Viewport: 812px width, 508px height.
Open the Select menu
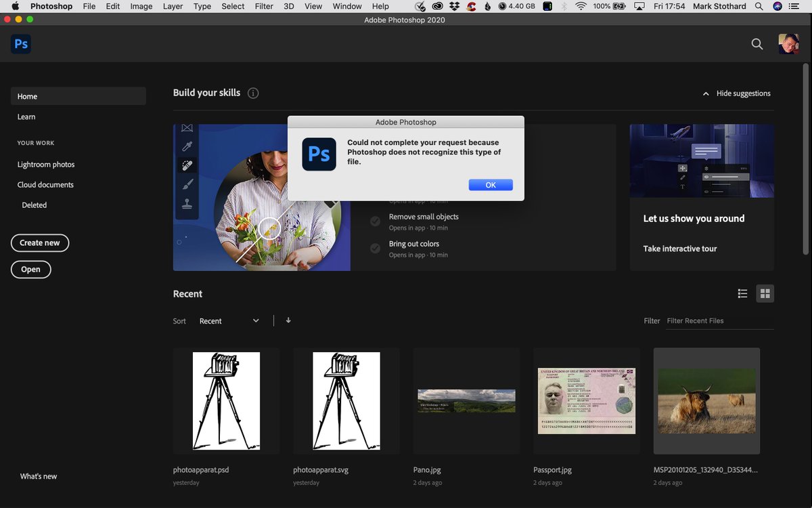coord(233,6)
